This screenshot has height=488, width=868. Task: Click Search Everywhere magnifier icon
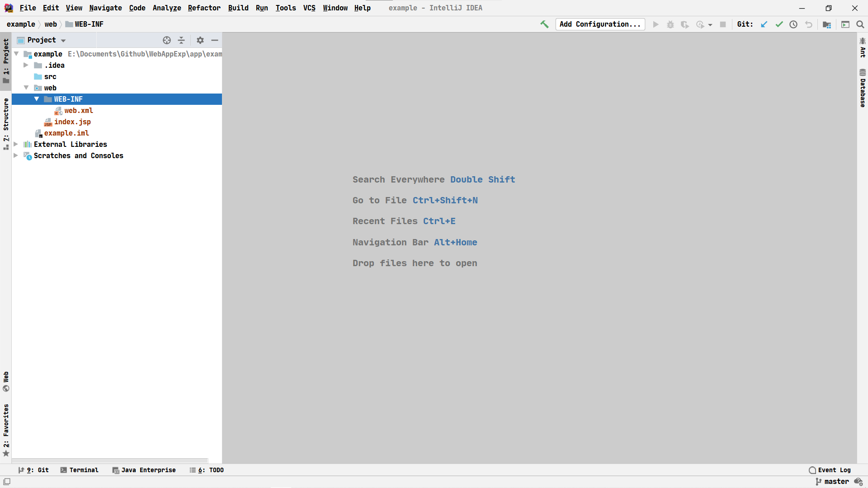[860, 24]
